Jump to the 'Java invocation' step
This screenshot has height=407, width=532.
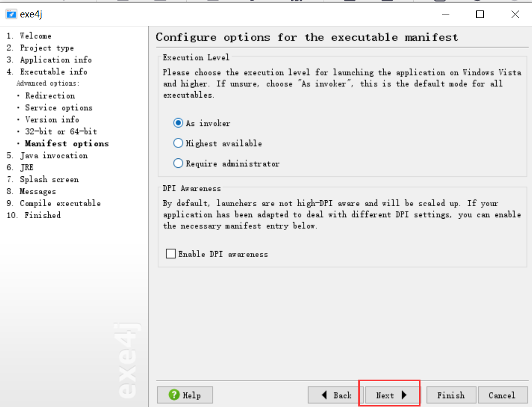(53, 155)
